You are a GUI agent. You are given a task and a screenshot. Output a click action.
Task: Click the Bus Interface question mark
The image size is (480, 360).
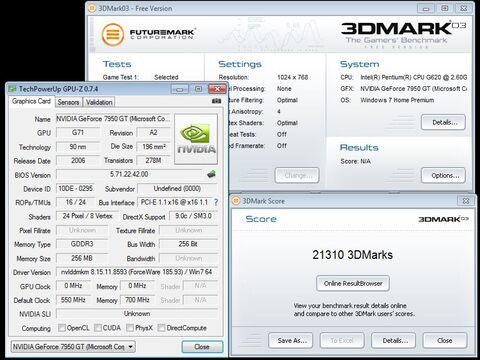[216, 202]
